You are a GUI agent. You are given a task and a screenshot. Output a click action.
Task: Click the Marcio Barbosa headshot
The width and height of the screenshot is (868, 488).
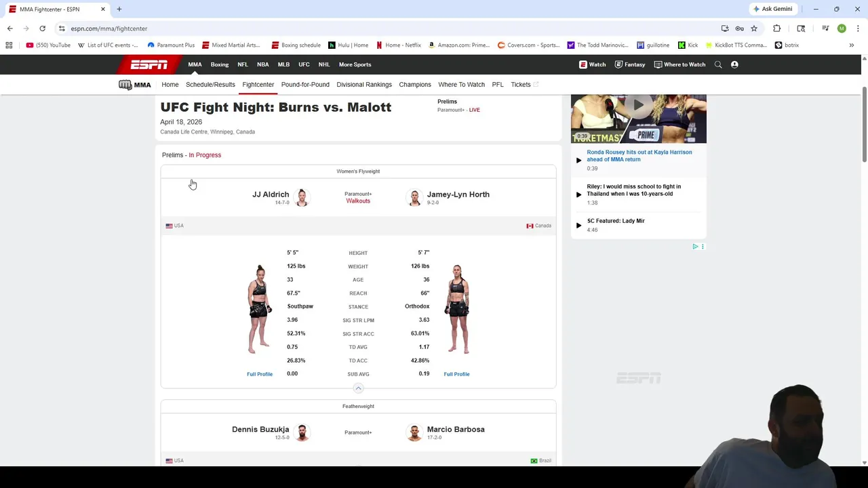coord(414,432)
